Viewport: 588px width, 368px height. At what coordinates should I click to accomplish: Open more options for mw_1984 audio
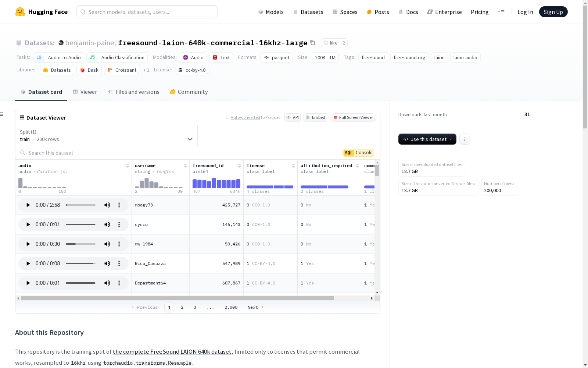pos(119,244)
